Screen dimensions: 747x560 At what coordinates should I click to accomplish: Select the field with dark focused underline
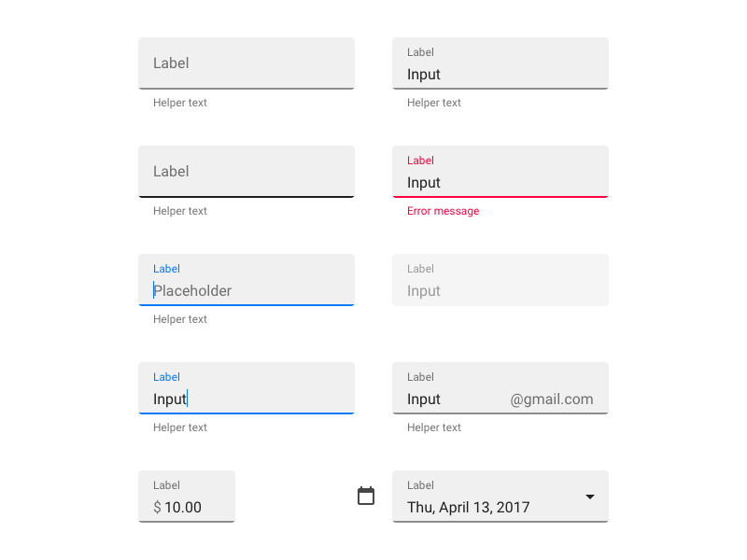(246, 172)
